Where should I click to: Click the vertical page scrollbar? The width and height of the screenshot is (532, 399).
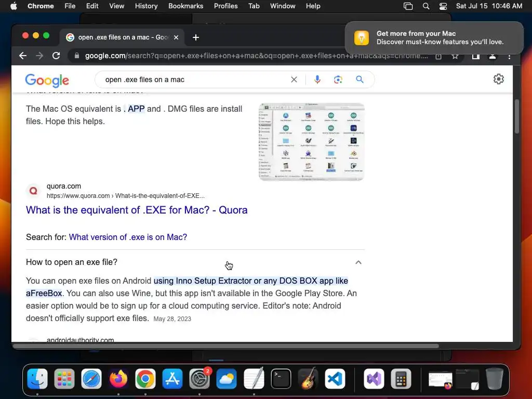(517, 116)
